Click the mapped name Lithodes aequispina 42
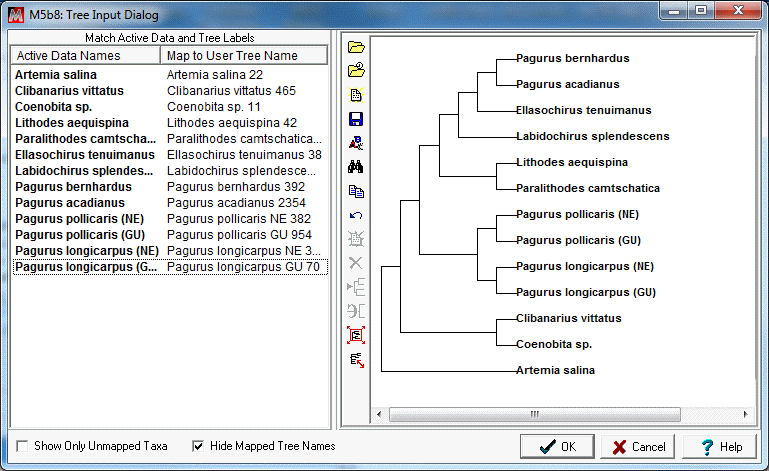 232,123
